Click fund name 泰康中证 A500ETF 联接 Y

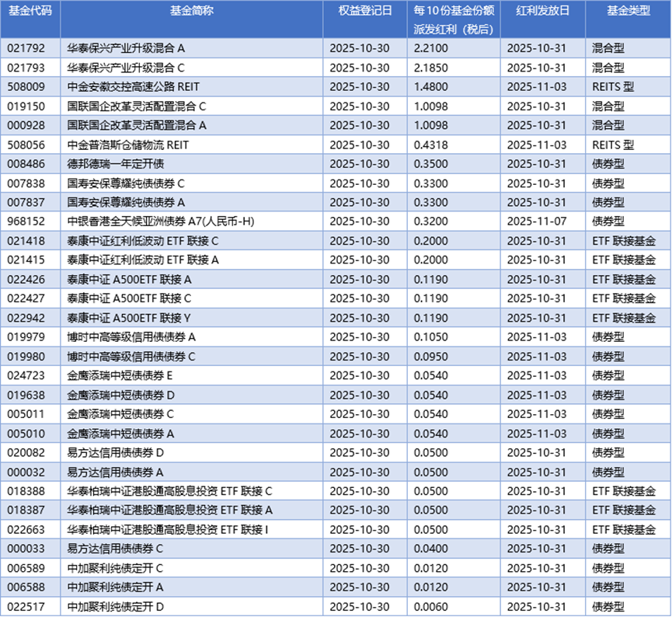129,318
